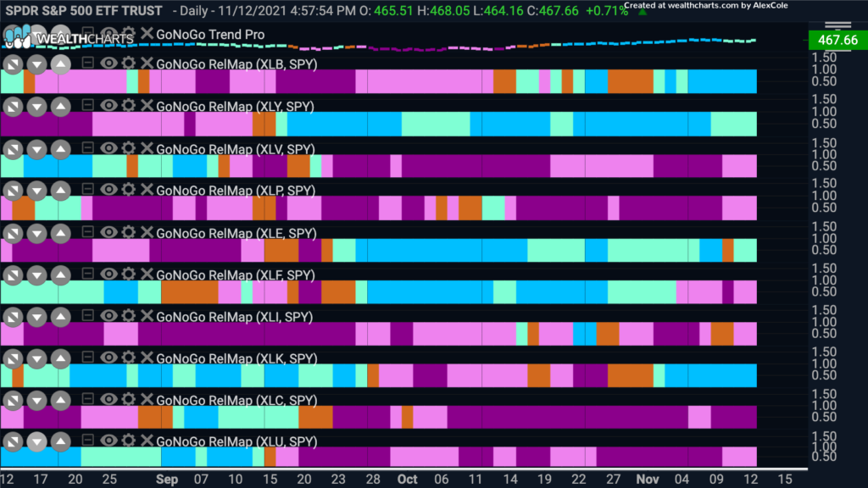The height and width of the screenshot is (488, 868).
Task: Open the menu icon above the price axis
Action: click(838, 25)
